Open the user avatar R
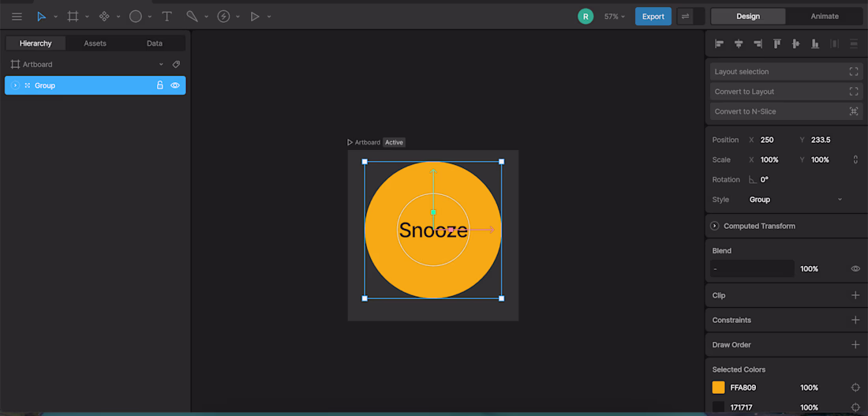Screen dimensions: 868x416 point(586,17)
